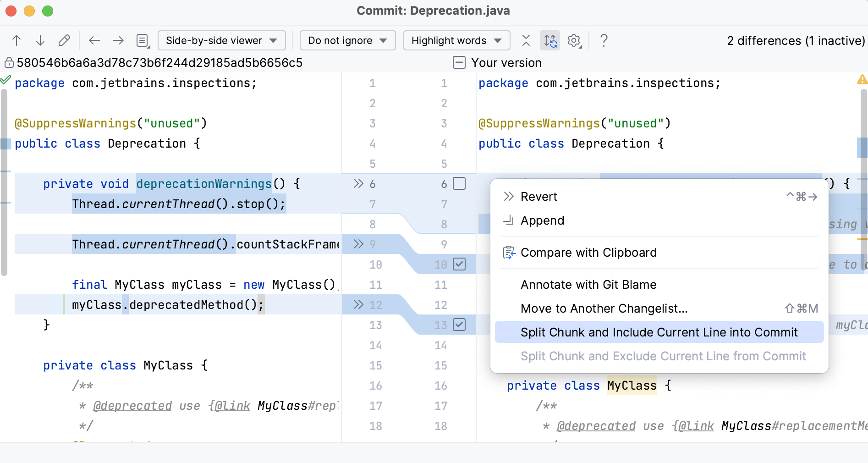868x463 pixels.
Task: Jump to next difference using down arrow
Action: (x=40, y=40)
